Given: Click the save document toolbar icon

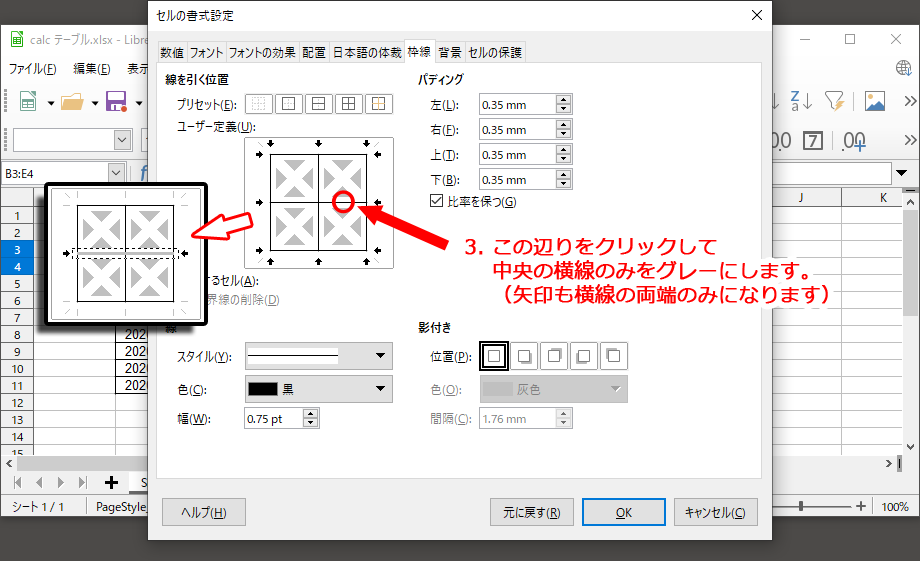Looking at the screenshot, I should coord(116,102).
